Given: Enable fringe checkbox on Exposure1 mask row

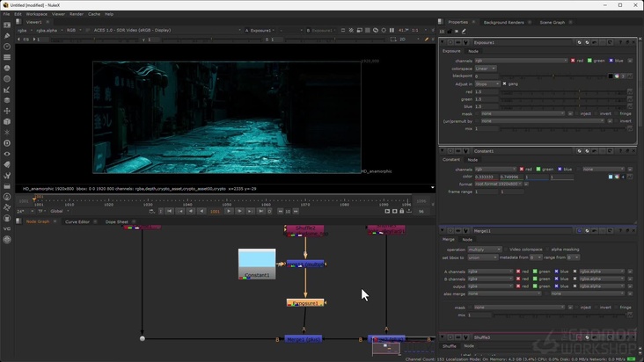Looking at the screenshot, I should [616, 113].
